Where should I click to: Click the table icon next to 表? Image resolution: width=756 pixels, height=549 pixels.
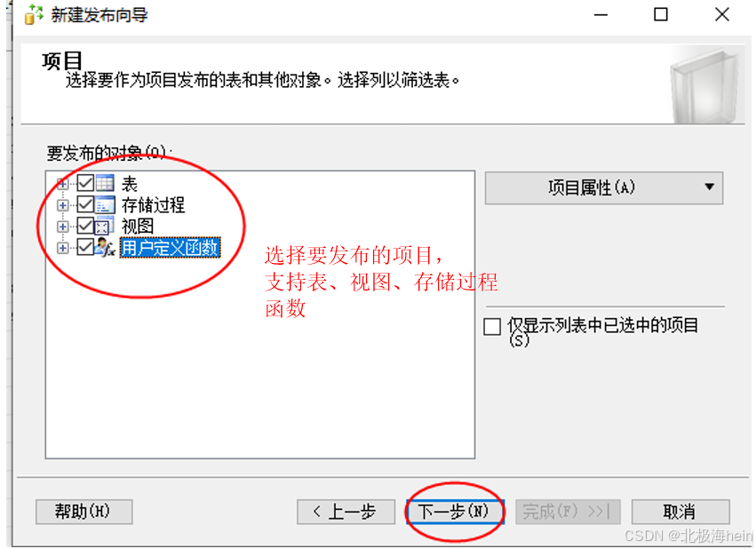tap(105, 183)
